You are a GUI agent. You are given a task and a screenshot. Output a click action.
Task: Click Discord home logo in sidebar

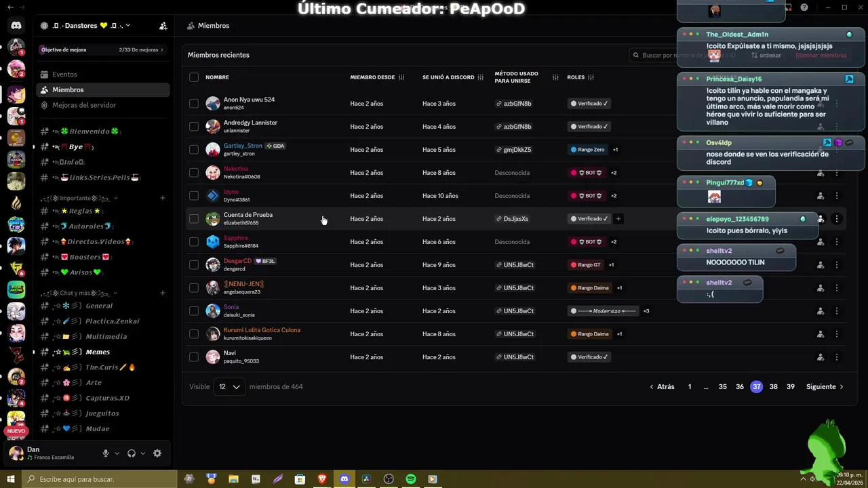point(16,26)
